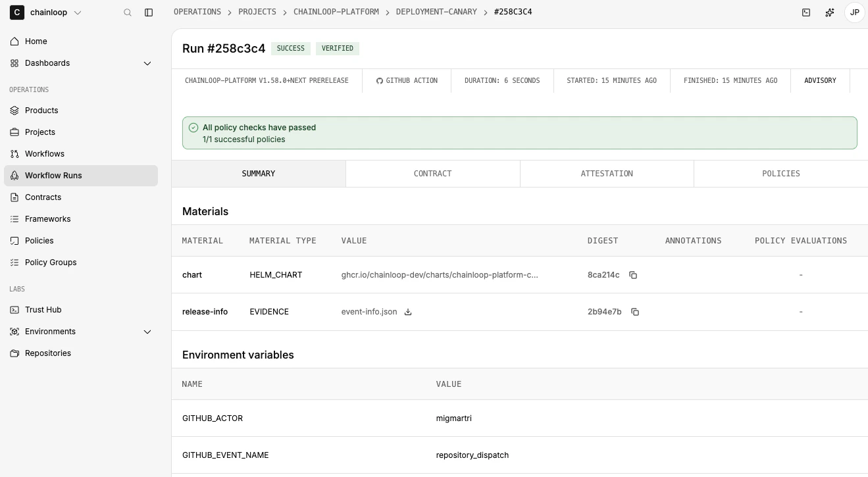The height and width of the screenshot is (477, 868).
Task: Click the Trust Hub icon
Action: click(14, 310)
